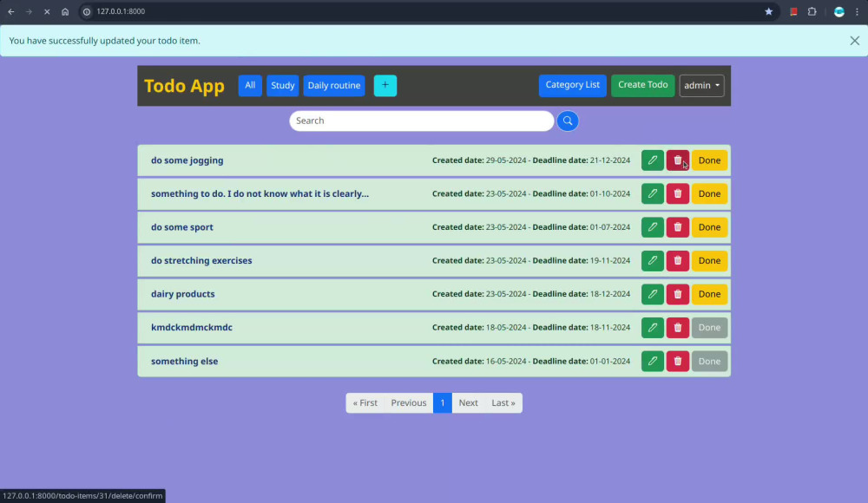868x503 pixels.
Task: Select page 1 in pagination
Action: point(443,403)
